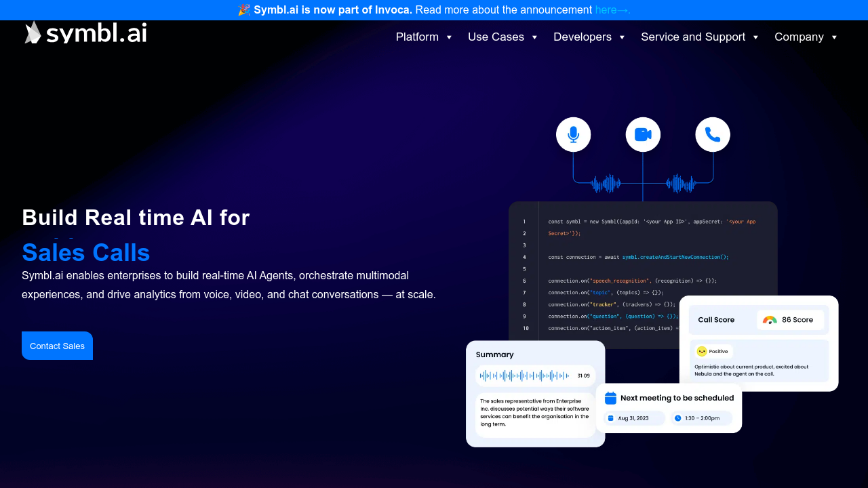
Task: Click the video camera icon
Action: click(x=642, y=134)
